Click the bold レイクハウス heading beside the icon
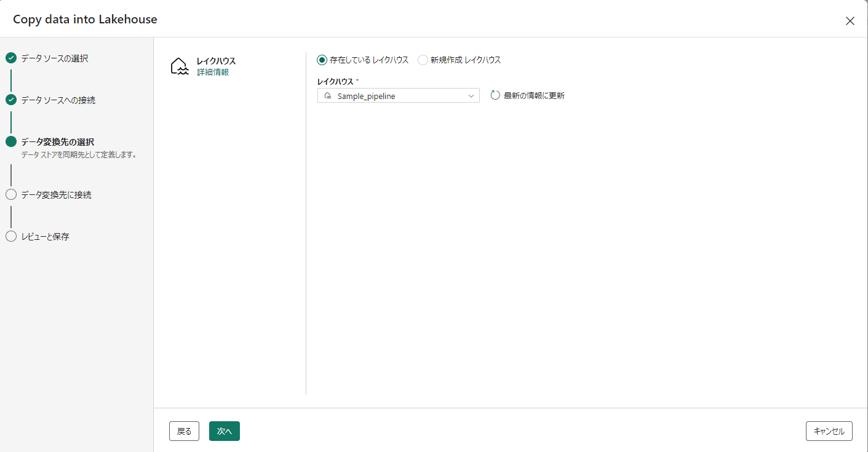Viewport: 868px width, 452px height. (217, 61)
